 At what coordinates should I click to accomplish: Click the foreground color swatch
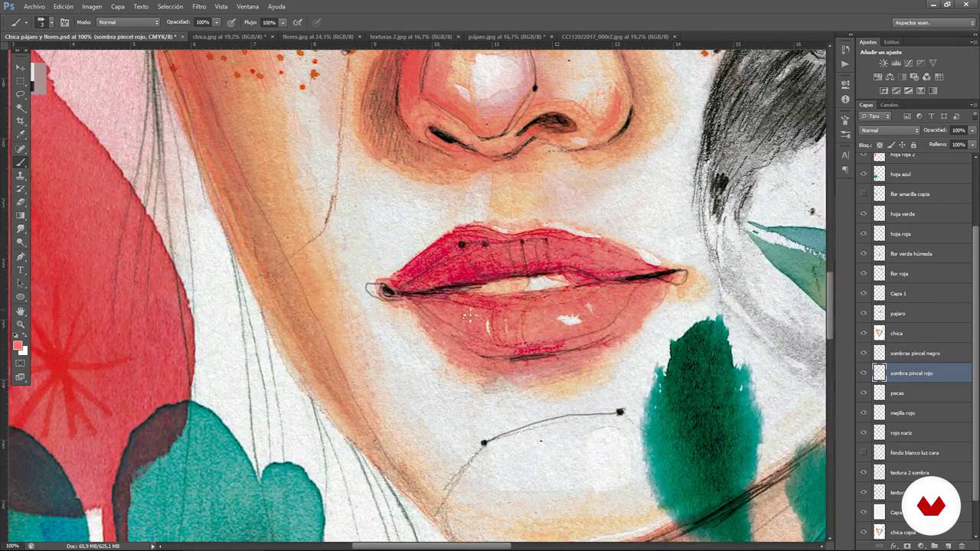point(18,346)
